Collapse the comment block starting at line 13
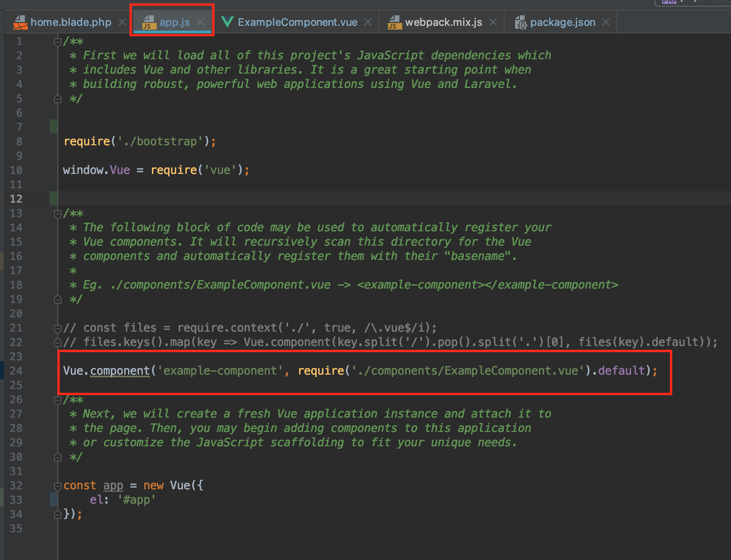731x560 pixels. (58, 214)
